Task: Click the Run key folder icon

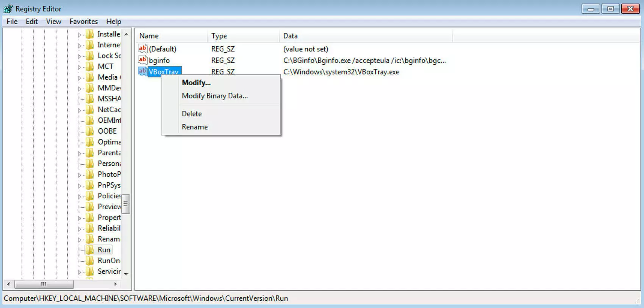Action: click(90, 250)
